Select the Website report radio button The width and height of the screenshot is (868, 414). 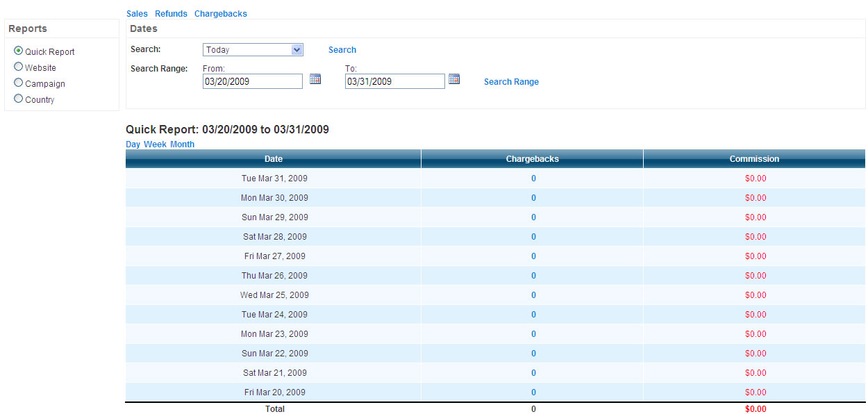coord(19,67)
